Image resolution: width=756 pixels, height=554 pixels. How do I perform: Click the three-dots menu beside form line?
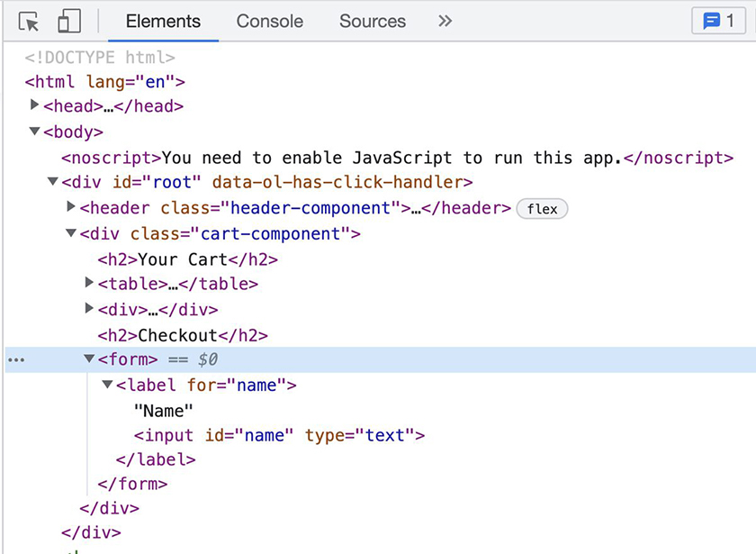tap(16, 359)
